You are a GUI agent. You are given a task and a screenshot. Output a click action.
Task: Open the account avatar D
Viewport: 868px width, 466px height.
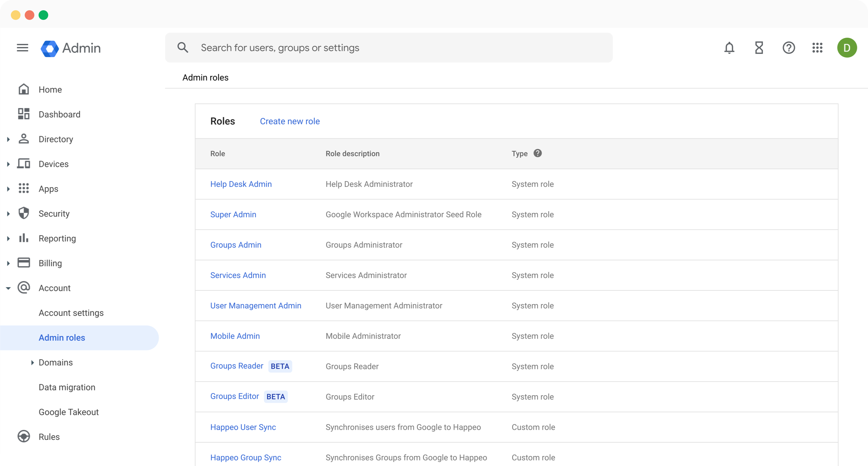tap(847, 48)
